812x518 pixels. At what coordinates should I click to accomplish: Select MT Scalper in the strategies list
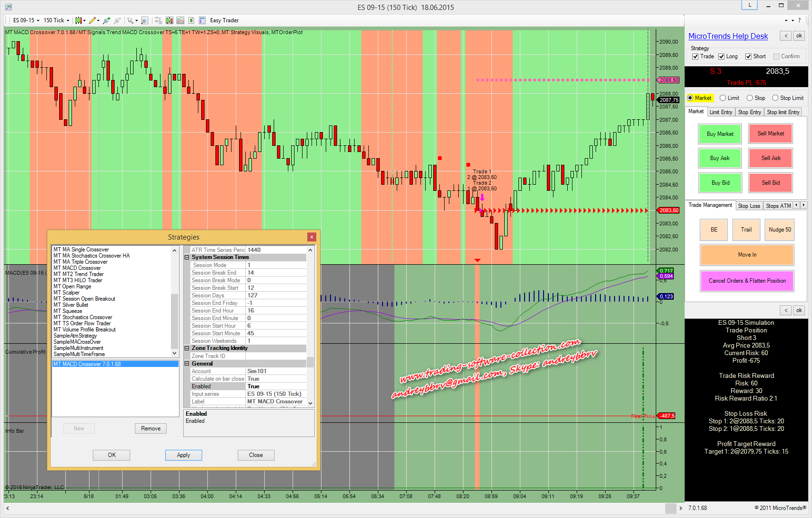[x=66, y=293]
